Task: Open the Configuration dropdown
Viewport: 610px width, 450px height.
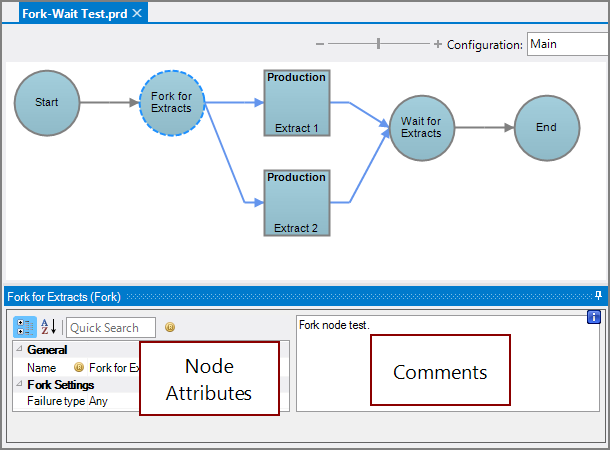Action: [566, 44]
